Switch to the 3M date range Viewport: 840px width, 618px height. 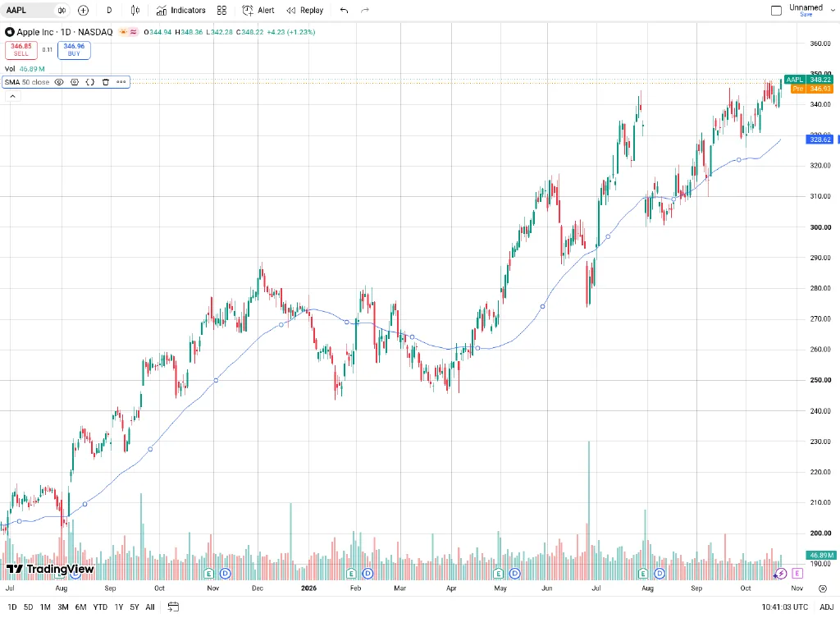point(62,607)
